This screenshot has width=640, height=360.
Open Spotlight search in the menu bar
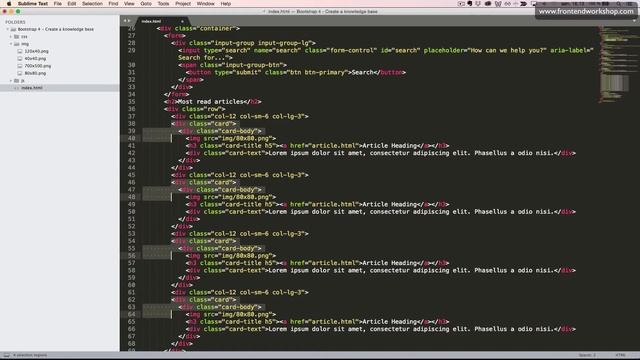619,4
